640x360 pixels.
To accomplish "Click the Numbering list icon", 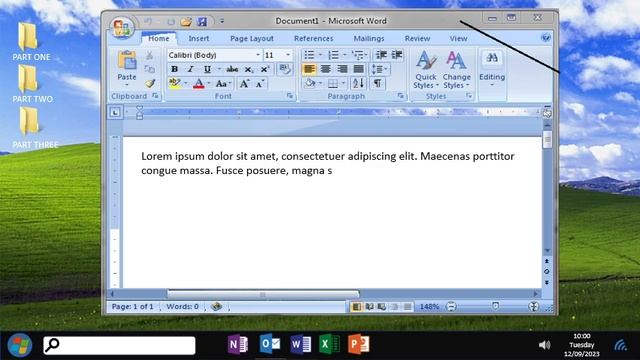I will tap(333, 55).
